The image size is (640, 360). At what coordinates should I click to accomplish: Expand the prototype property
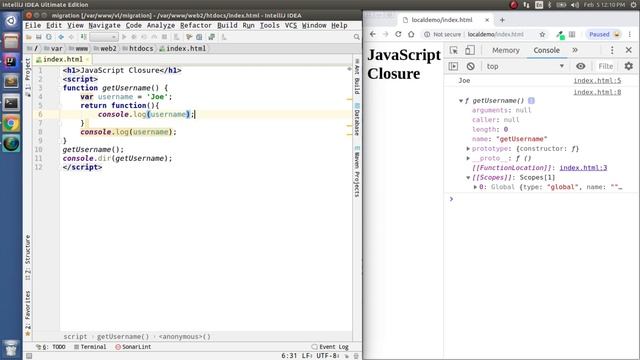[468, 149]
